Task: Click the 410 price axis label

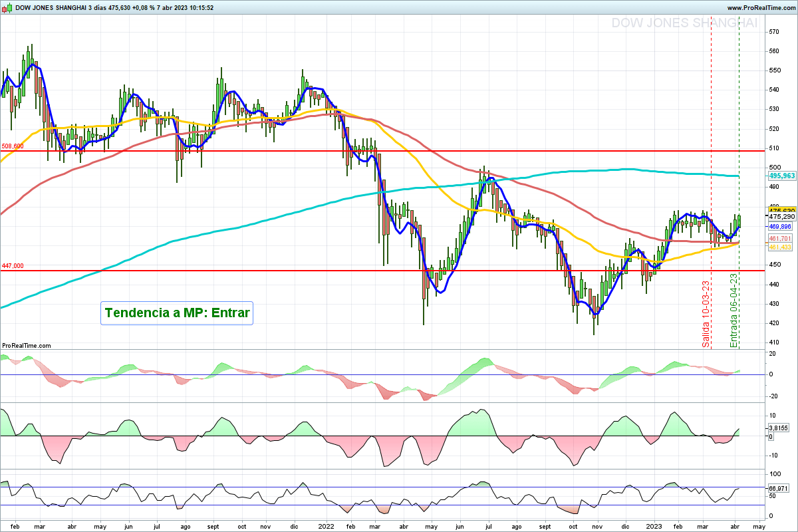Action: (x=775, y=342)
